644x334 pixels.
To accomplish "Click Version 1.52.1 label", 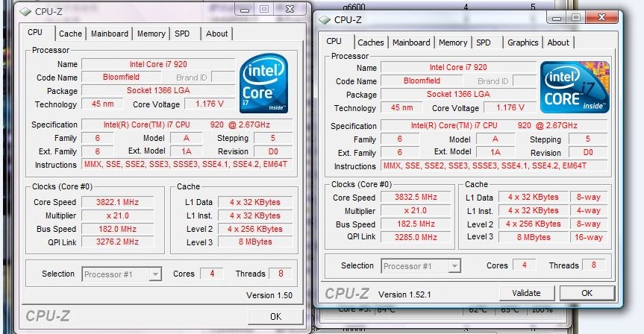I will click(x=404, y=294).
